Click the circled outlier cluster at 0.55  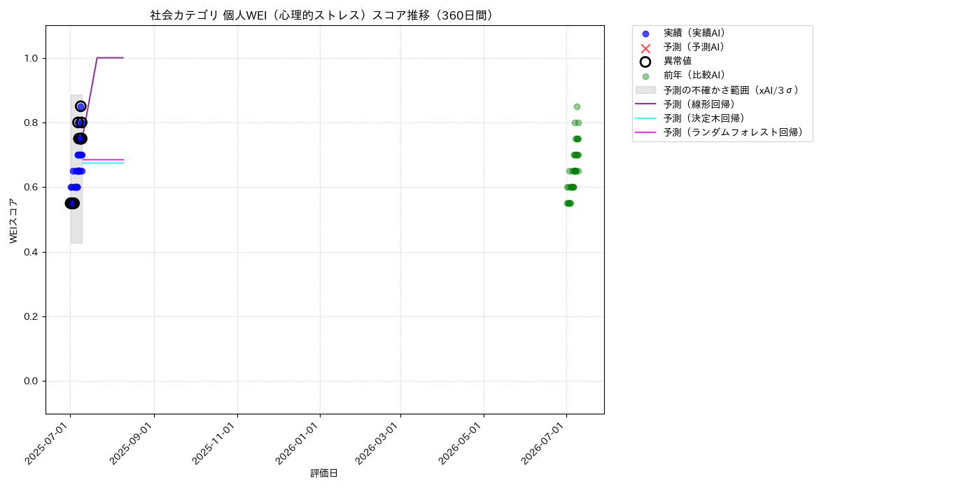(72, 203)
